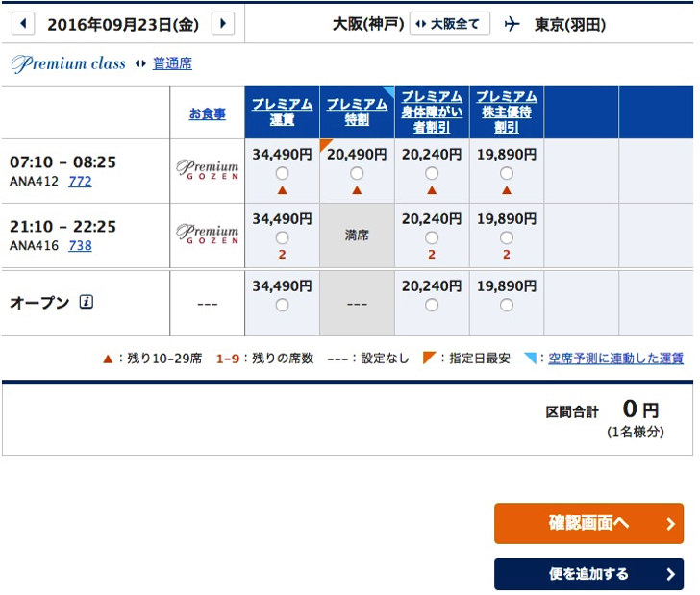Select ANA416 プレミアム運賃 34,490円 radio

[x=282, y=238]
